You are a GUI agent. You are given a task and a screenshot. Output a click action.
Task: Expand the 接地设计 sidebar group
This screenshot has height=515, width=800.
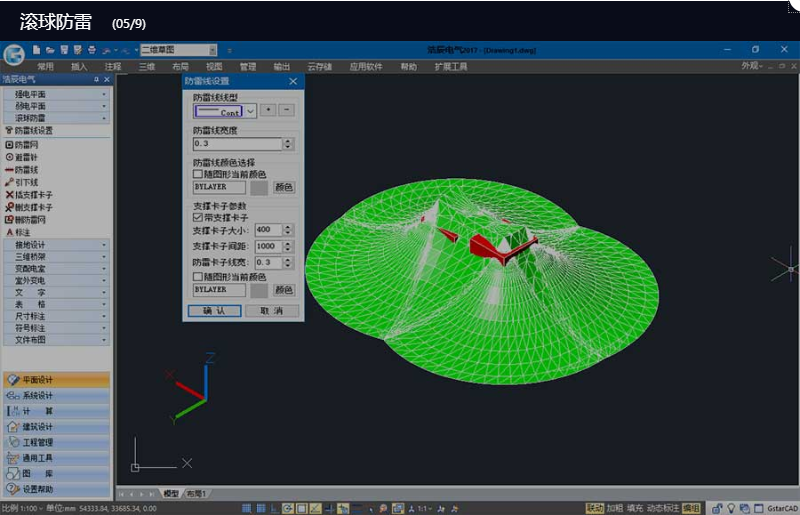pyautogui.click(x=56, y=245)
